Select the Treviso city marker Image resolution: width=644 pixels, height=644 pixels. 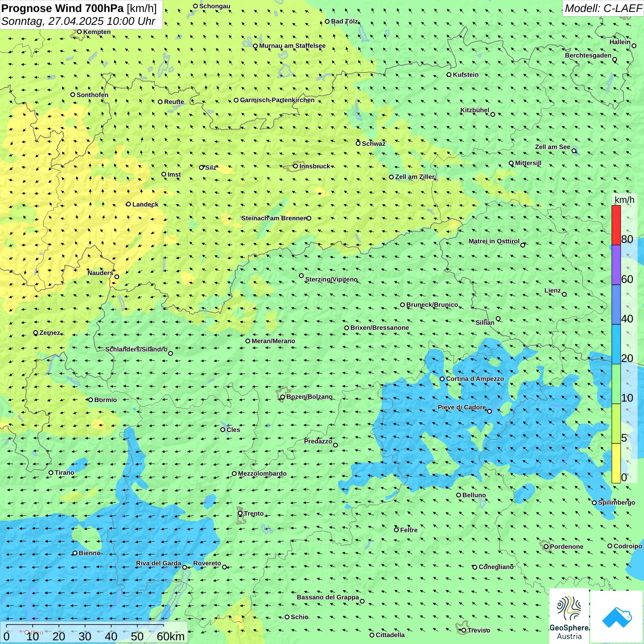point(464,630)
